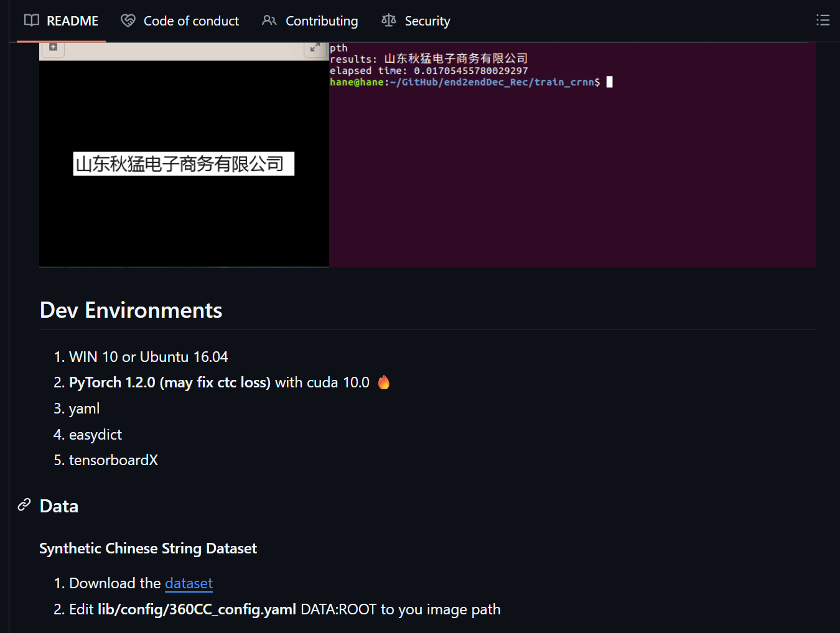Click Synthetic Chinese String Dataset subheading
The width and height of the screenshot is (840, 633).
148,548
